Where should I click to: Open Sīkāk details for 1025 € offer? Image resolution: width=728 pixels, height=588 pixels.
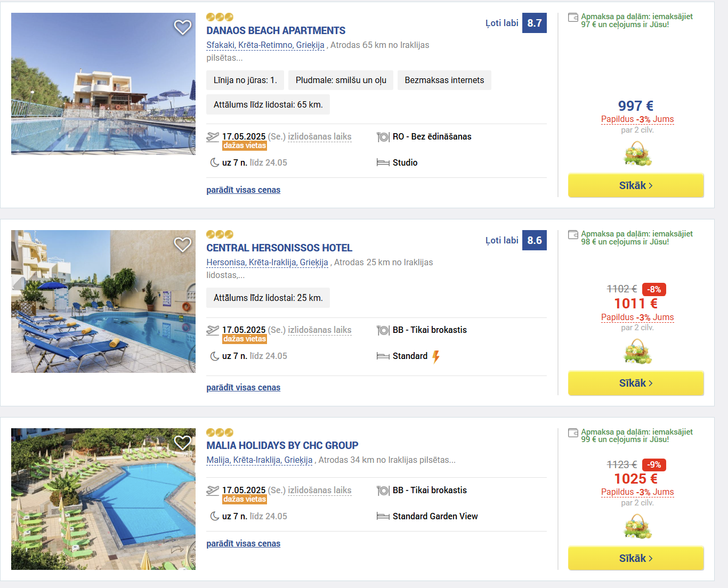(x=636, y=558)
